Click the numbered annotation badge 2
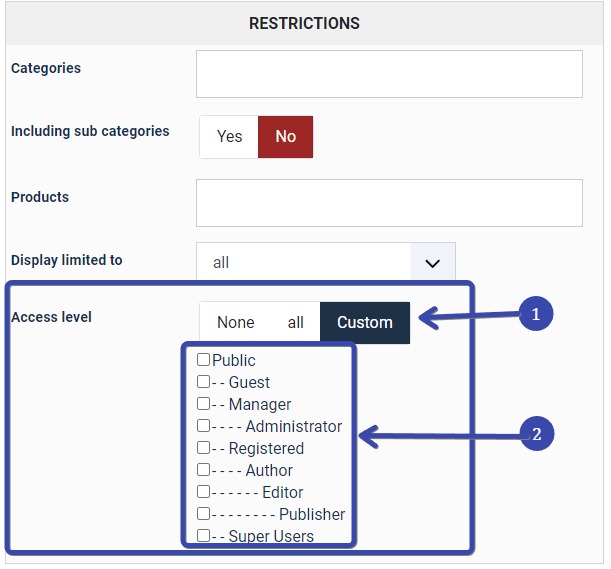Image resolution: width=611 pixels, height=569 pixels. pos(536,434)
